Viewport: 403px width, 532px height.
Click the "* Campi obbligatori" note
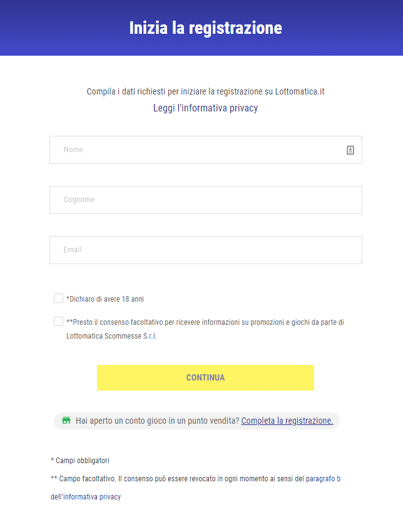[x=79, y=460]
